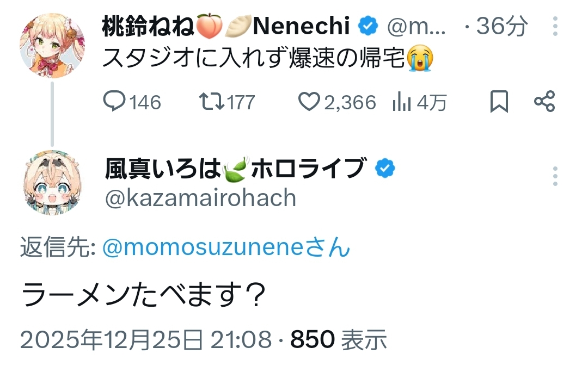Bookmark the Nenechi tweet
588x366 pixels.
[x=499, y=102]
